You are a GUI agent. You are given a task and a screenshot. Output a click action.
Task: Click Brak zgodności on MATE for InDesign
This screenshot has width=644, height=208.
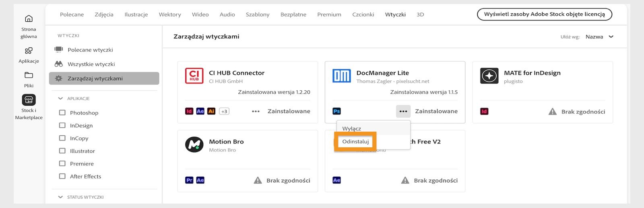coord(583,112)
